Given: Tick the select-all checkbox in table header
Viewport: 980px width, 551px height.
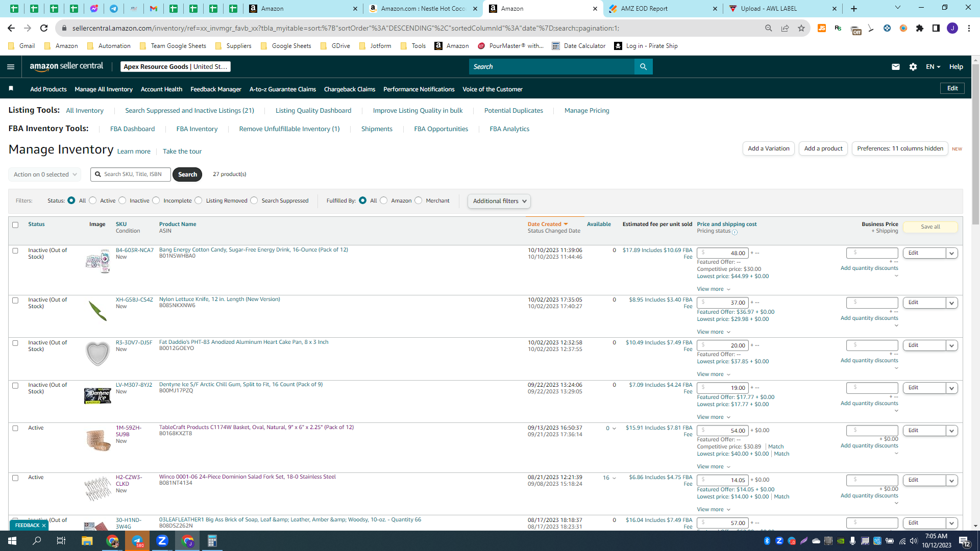Looking at the screenshot, I should point(15,225).
